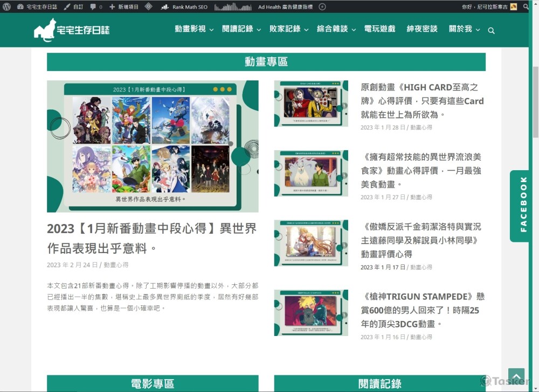This screenshot has width=539, height=392.
Task: Click the 電影專區 section heading
Action: [153, 383]
